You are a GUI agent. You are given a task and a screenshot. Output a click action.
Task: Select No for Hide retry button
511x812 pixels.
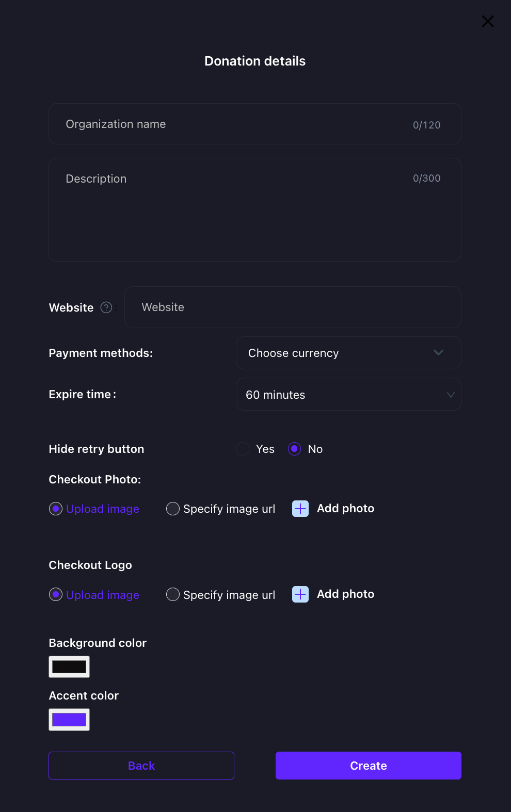(295, 449)
